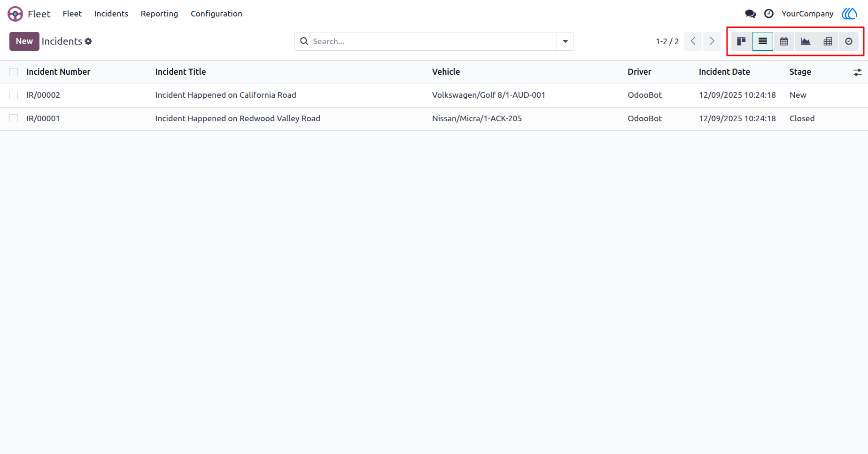This screenshot has width=868, height=454.
Task: Open the conversations chat icon
Action: pyautogui.click(x=751, y=14)
